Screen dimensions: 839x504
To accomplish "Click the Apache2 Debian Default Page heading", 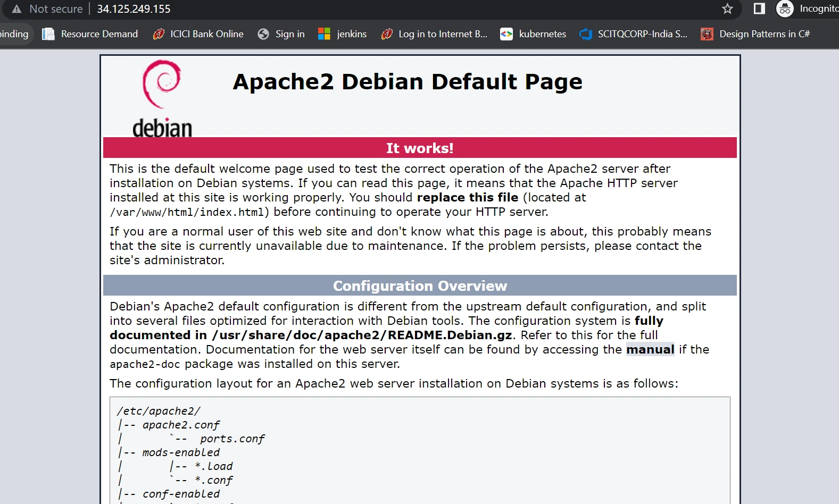I will [x=408, y=82].
